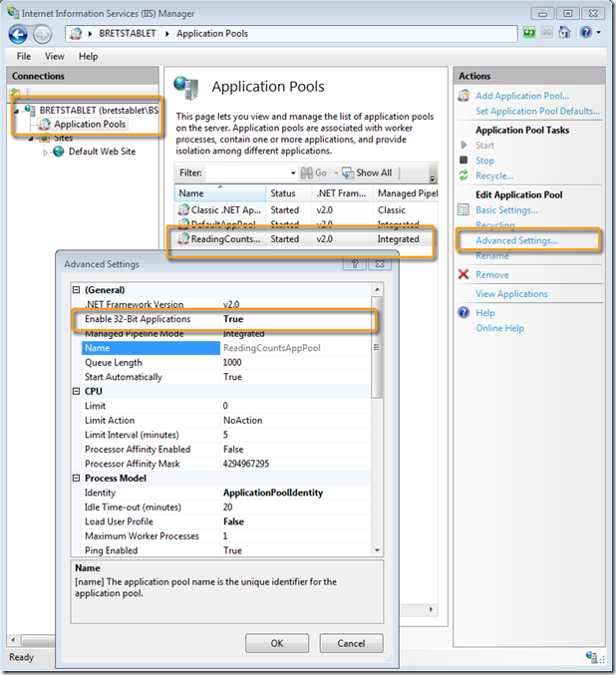This screenshot has height=675, width=616.
Task: Click the Show All filter icon
Action: (x=348, y=173)
